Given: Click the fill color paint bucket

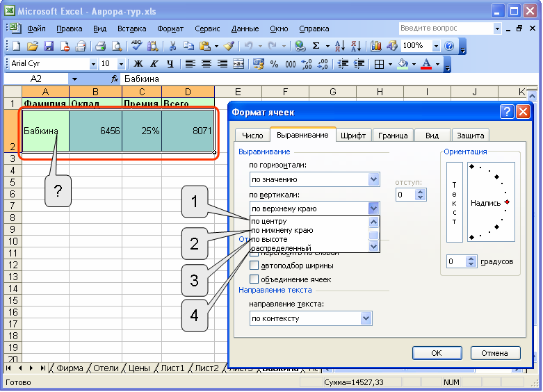Looking at the screenshot, I should pyautogui.click(x=403, y=64).
